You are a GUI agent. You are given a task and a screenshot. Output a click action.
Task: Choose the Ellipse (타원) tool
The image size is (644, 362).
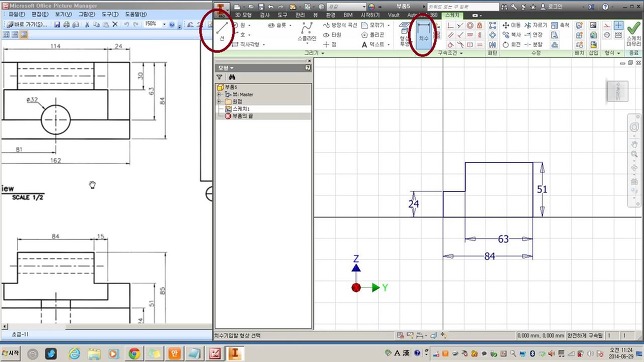pyautogui.click(x=332, y=35)
